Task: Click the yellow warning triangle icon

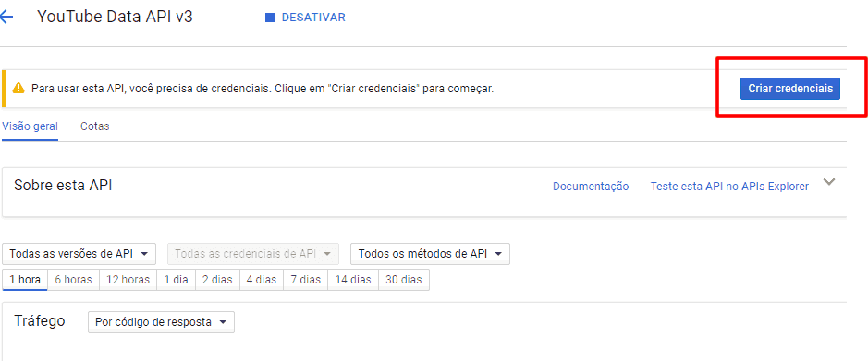Action: point(19,89)
